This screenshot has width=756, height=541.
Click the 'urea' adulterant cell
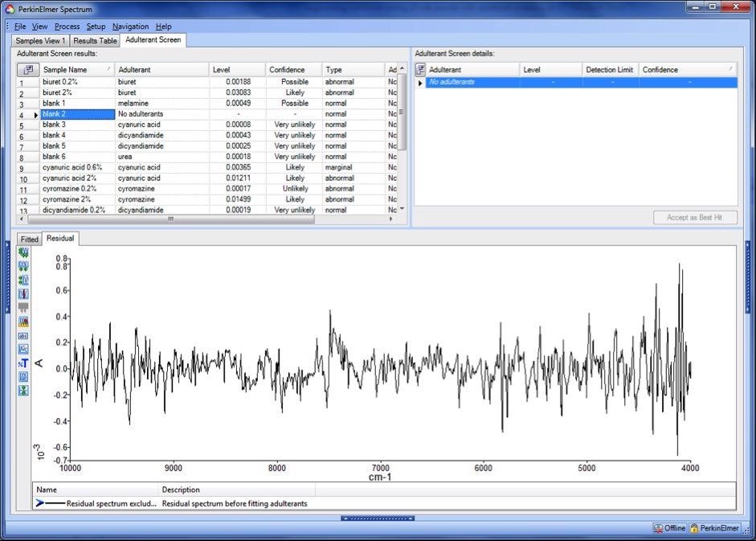162,157
